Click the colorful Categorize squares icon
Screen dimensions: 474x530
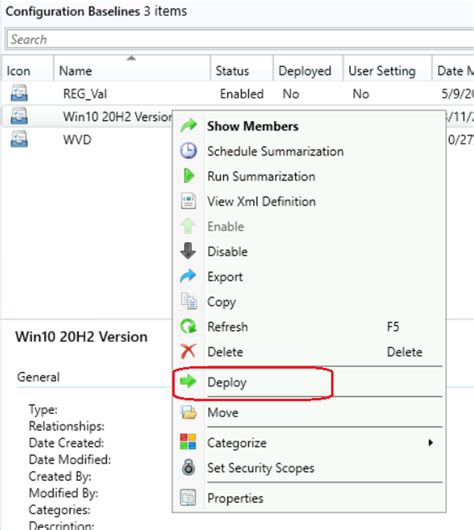tap(188, 442)
